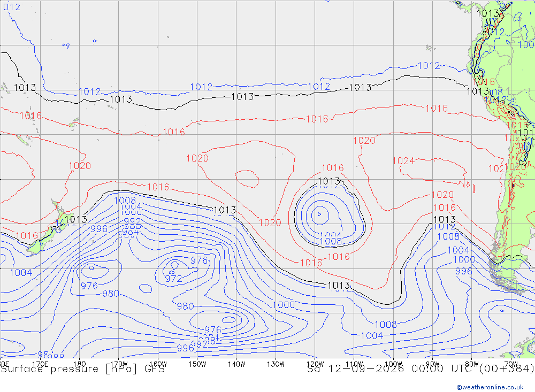
Task: Click the 1024 high pressure label
Action: [403, 160]
